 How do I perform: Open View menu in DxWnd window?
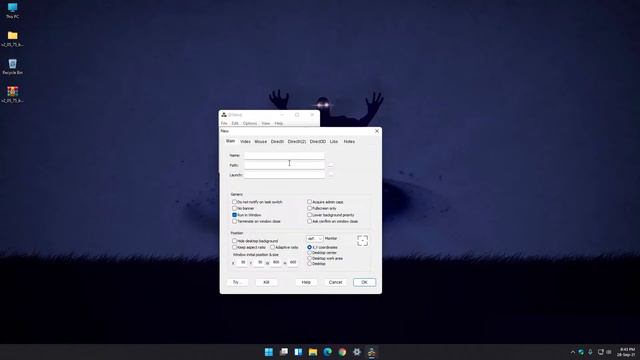(266, 123)
